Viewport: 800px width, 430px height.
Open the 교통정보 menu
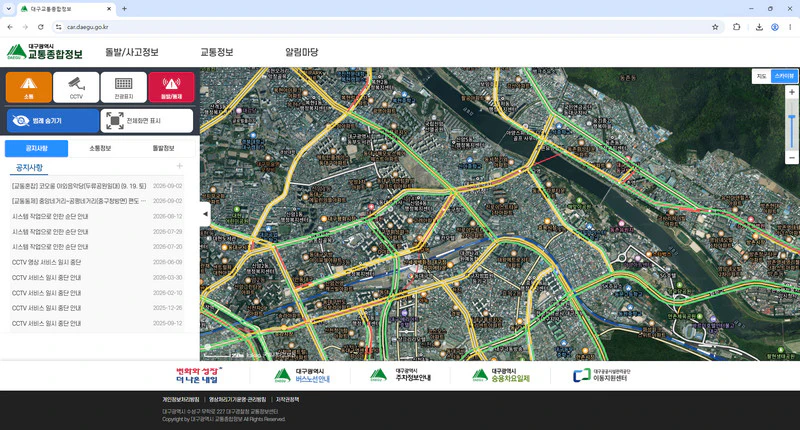(216, 52)
